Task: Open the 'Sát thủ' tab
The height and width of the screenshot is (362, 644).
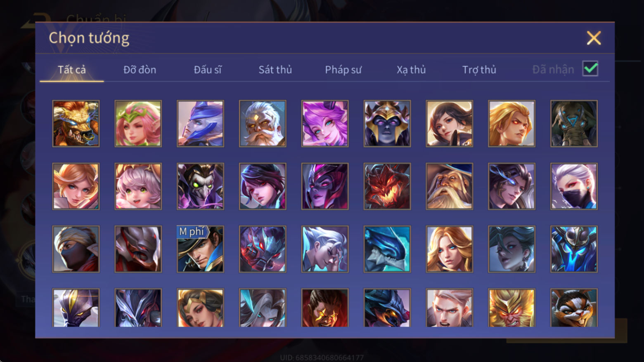Action: point(275,70)
